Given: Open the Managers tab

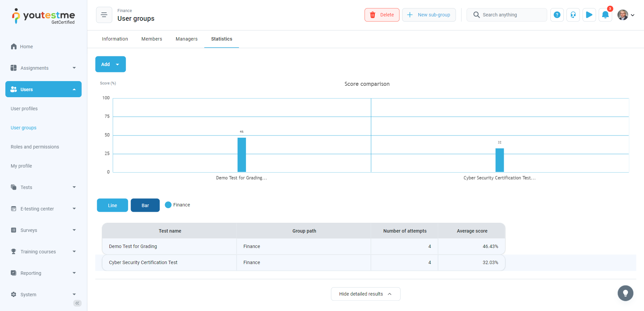Looking at the screenshot, I should (187, 39).
